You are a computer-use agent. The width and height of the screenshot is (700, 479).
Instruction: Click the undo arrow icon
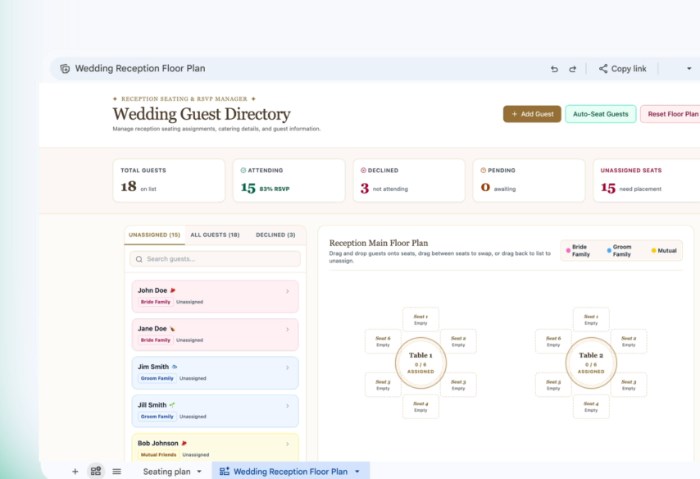[554, 69]
